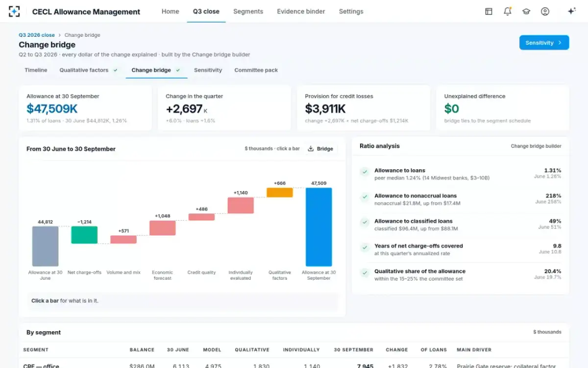
Task: Click the MAIN DRIVER column header
Action: click(x=474, y=350)
